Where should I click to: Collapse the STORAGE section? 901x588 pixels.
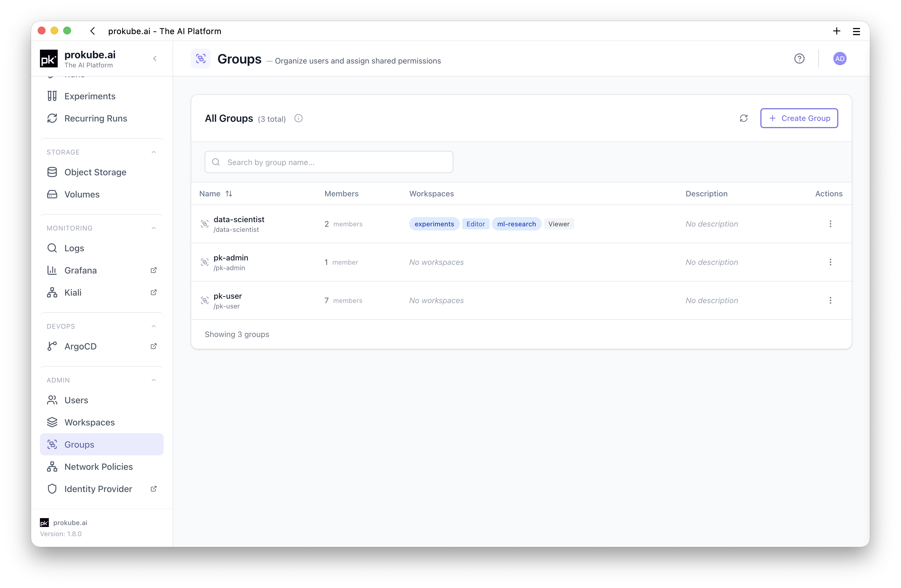(154, 152)
